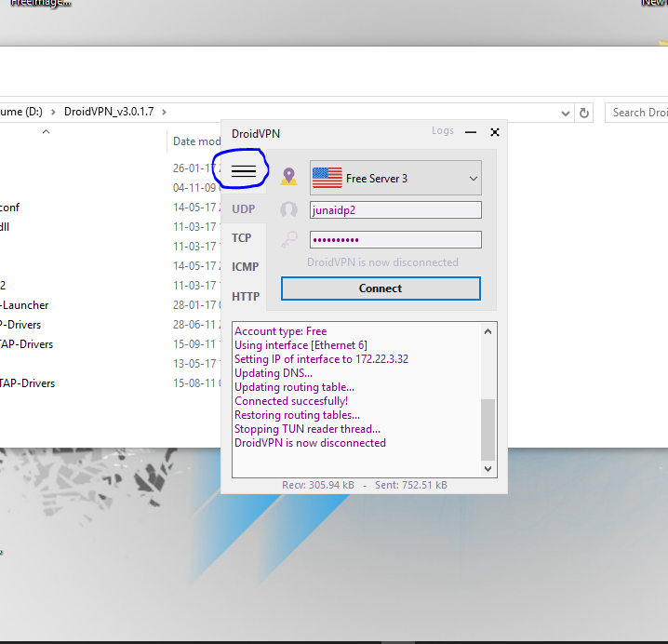Image resolution: width=668 pixels, height=644 pixels.
Task: Select the UDP protocol tab
Action: 244,209
